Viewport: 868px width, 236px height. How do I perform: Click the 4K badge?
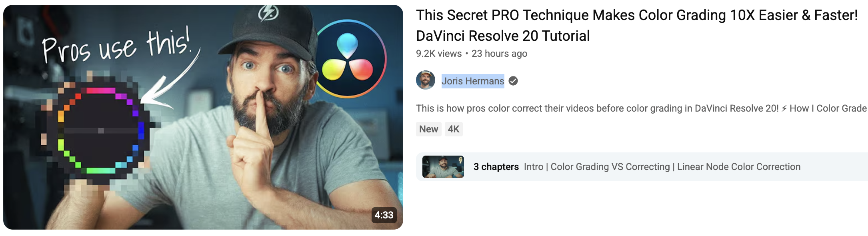point(454,129)
